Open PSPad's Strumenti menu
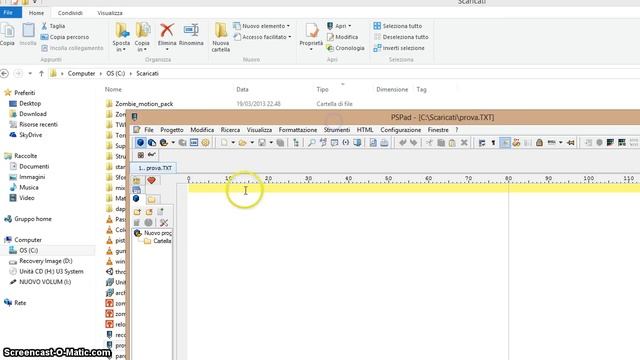Screen dimensions: 640x360 coord(337,130)
